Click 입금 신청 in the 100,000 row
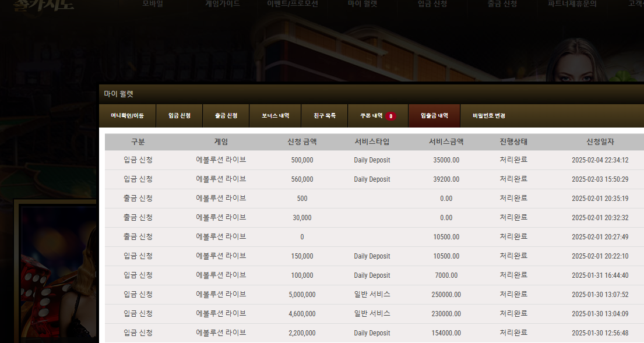644x343 pixels. coord(138,275)
